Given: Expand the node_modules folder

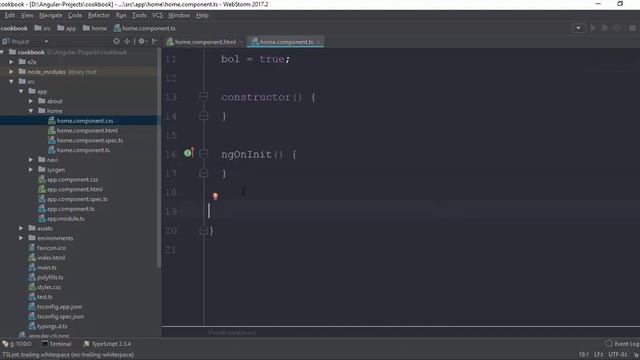Looking at the screenshot, I should (11, 72).
